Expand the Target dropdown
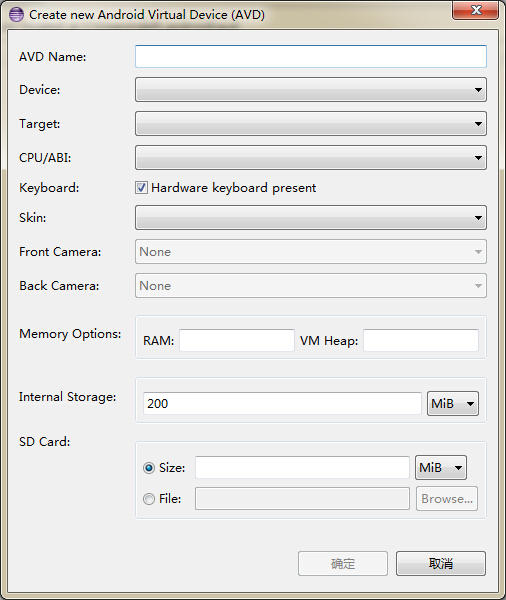The width and height of the screenshot is (506, 600). click(x=311, y=124)
